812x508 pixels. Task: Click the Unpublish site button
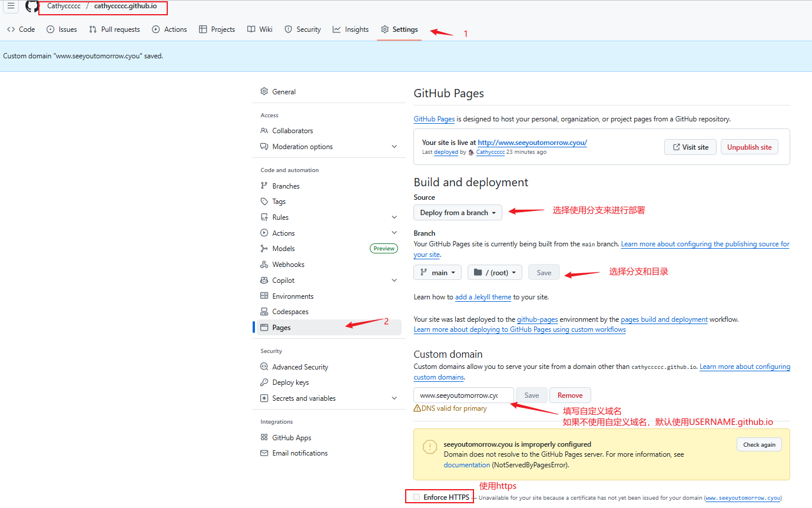[749, 147]
